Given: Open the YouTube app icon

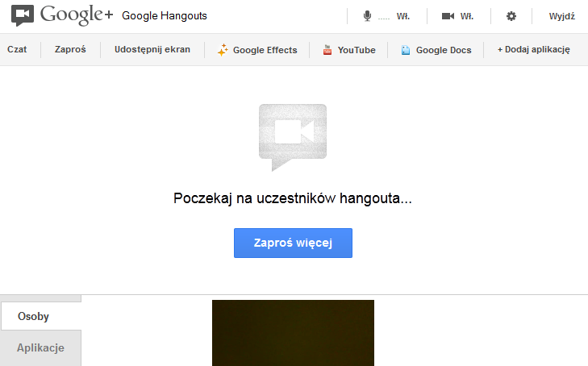Looking at the screenshot, I should click(x=327, y=50).
